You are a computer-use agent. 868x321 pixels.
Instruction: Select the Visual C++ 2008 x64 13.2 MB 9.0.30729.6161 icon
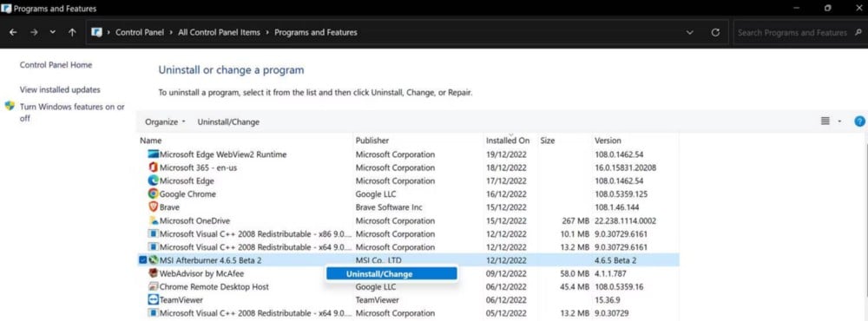[x=154, y=247]
